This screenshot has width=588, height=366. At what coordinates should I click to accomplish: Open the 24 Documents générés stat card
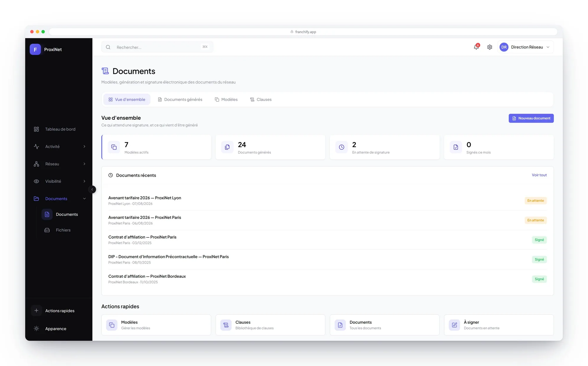tap(270, 147)
